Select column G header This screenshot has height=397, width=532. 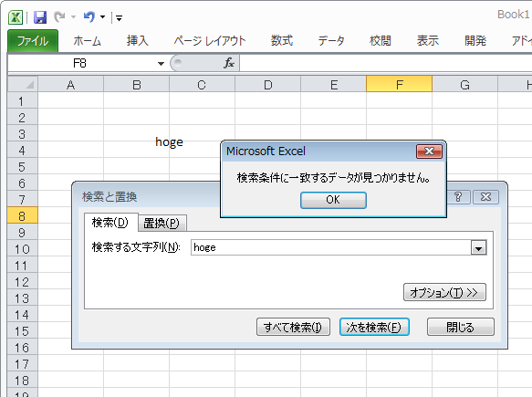click(464, 85)
